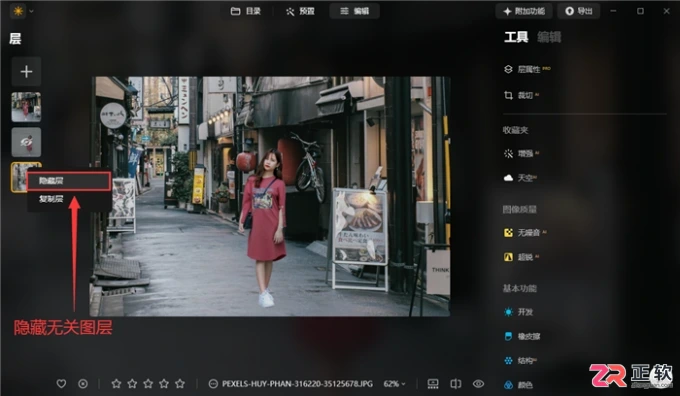Click the 导出 export button

(579, 11)
